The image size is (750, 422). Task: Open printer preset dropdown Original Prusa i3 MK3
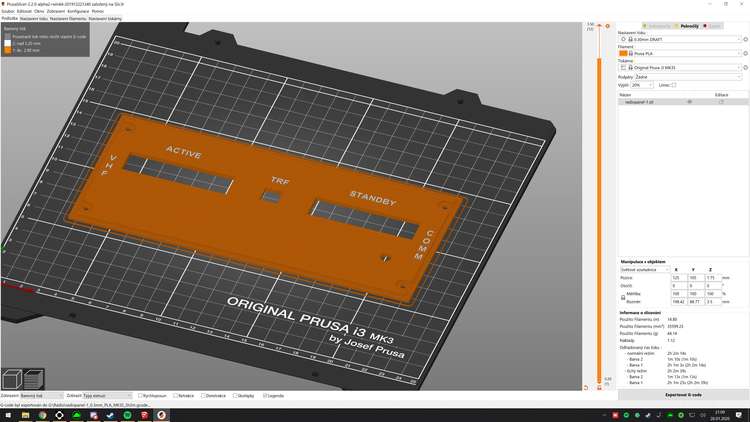680,67
